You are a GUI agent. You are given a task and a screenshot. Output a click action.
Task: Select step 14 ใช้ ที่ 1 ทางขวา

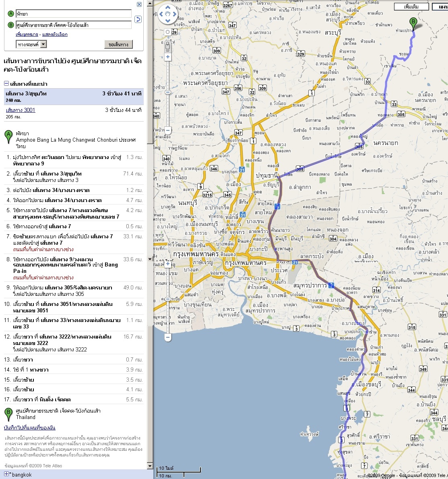[74, 370]
